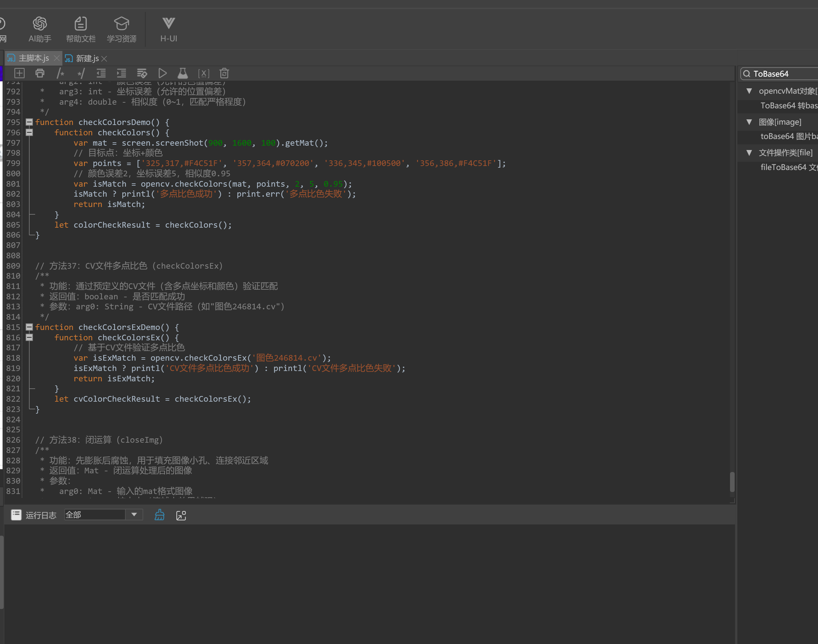The height and width of the screenshot is (644, 818).
Task: Collapse the 文件操作类[file] tree group
Action: (x=749, y=153)
